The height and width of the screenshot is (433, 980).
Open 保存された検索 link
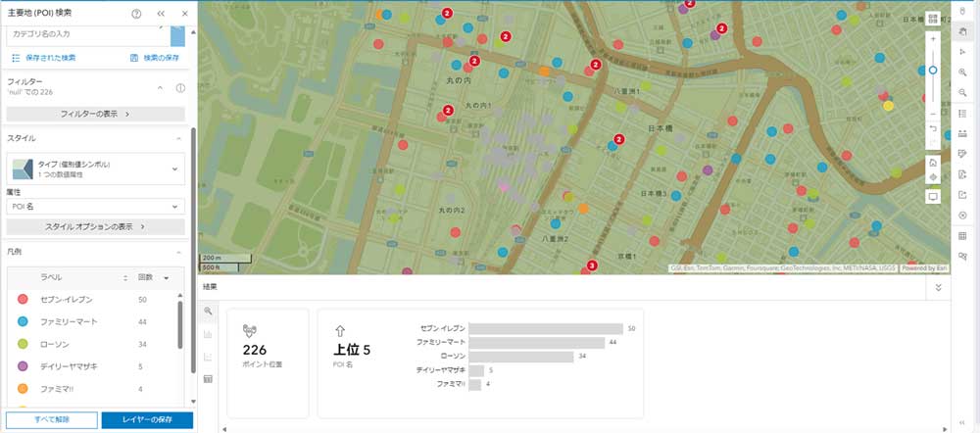[x=43, y=58]
